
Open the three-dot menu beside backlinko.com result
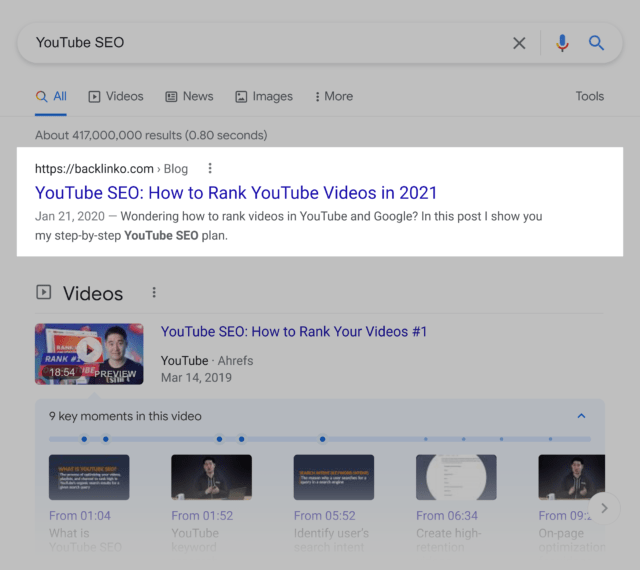pyautogui.click(x=209, y=169)
